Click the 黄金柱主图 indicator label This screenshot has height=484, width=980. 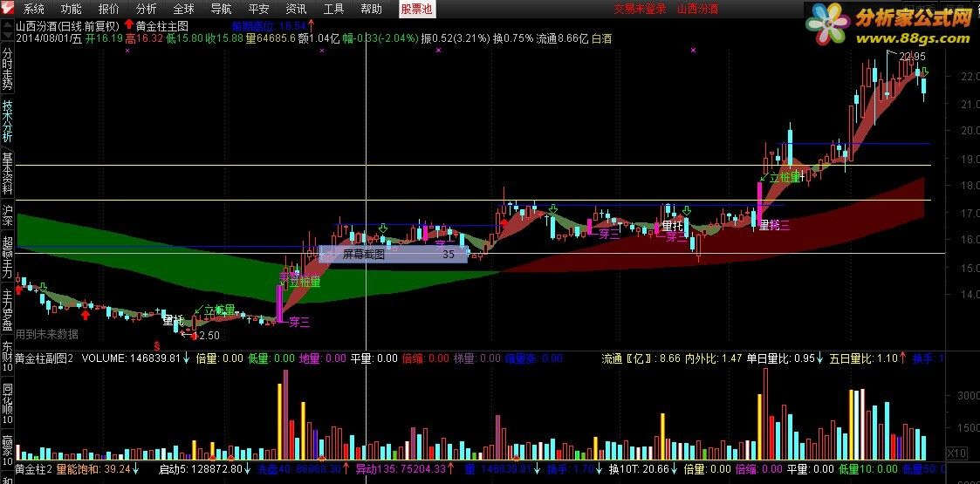pyautogui.click(x=162, y=26)
